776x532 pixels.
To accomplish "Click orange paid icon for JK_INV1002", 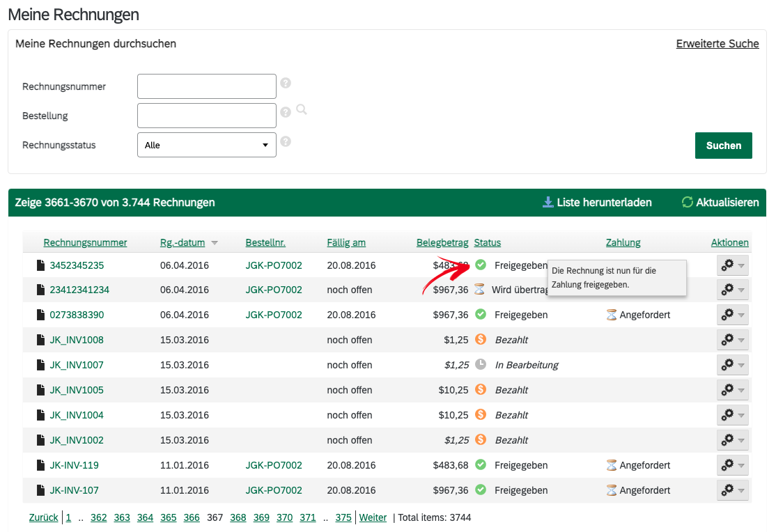I will pyautogui.click(x=481, y=439).
